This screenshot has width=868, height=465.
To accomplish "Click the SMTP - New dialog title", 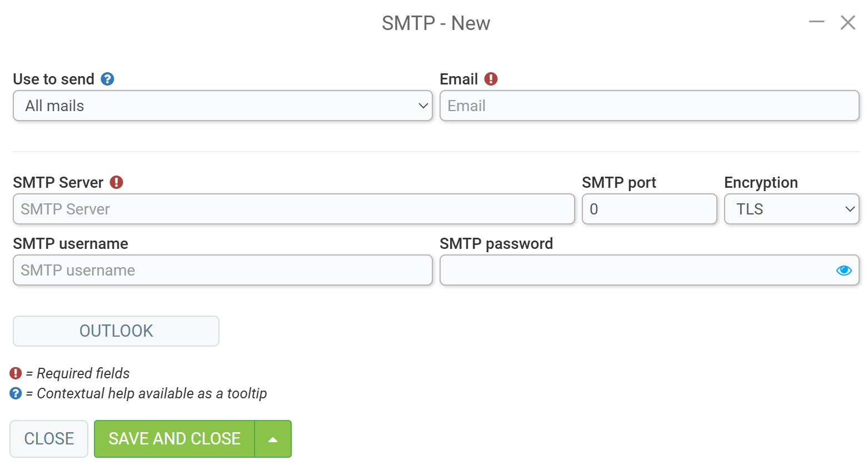I will 436,23.
